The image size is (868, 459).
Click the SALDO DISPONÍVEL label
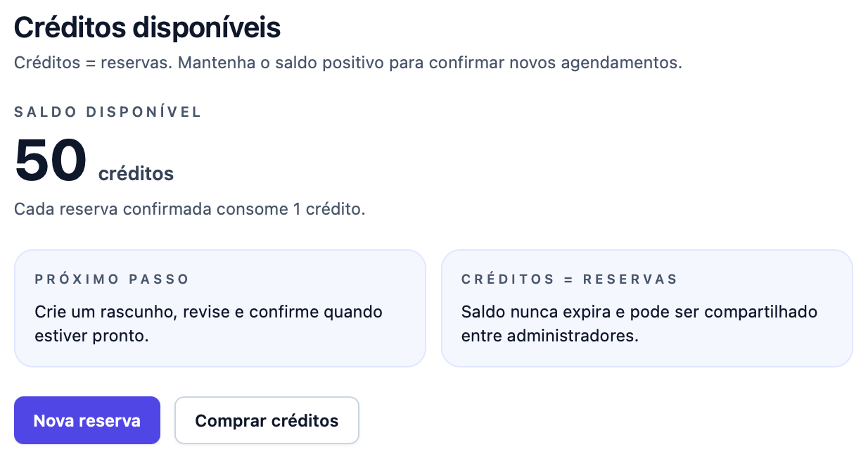[x=107, y=112]
